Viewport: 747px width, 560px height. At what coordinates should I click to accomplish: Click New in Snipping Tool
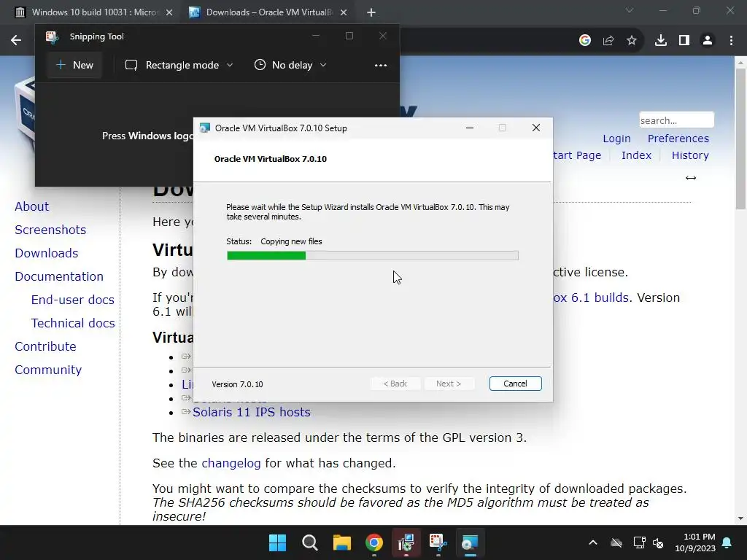74,65
